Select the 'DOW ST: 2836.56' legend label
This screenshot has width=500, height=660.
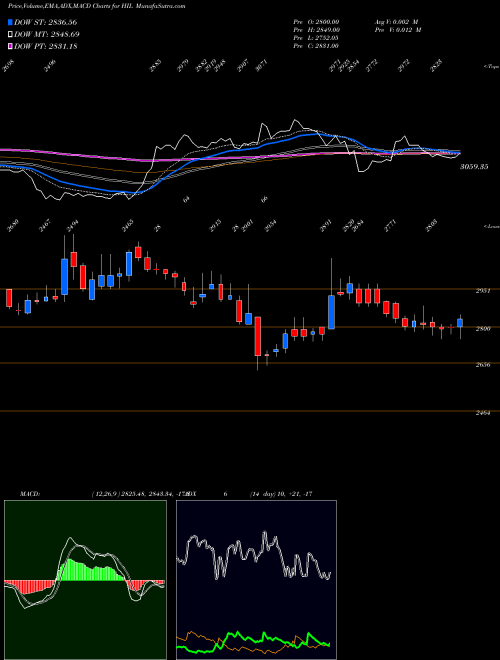(45, 22)
